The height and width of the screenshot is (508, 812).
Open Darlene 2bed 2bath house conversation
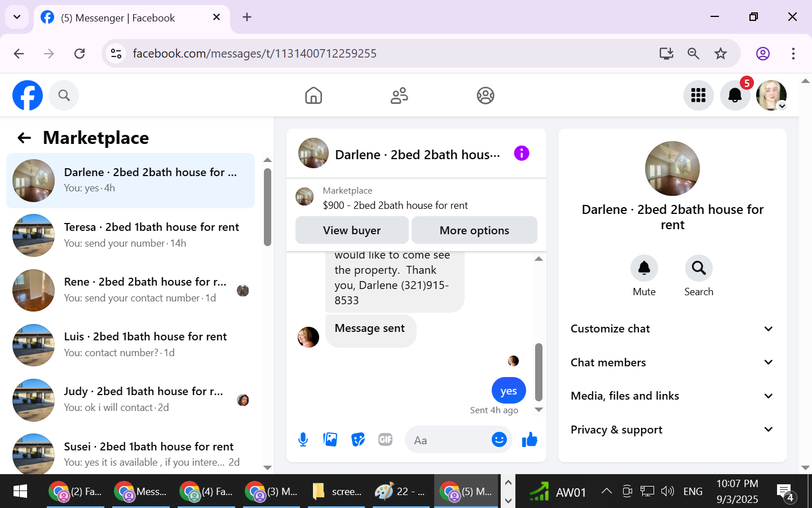tap(130, 181)
